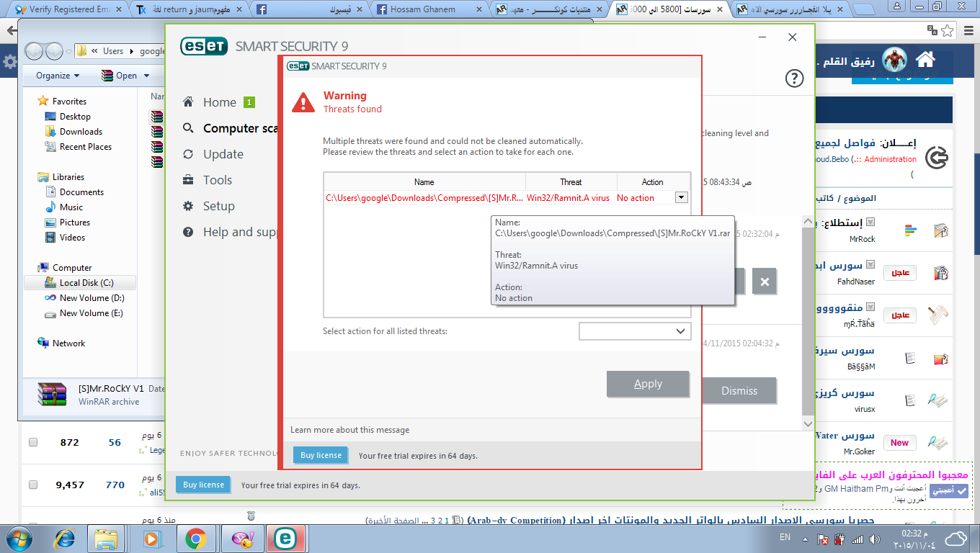Open the No action dropdown for threat
980x553 pixels.
(x=681, y=198)
